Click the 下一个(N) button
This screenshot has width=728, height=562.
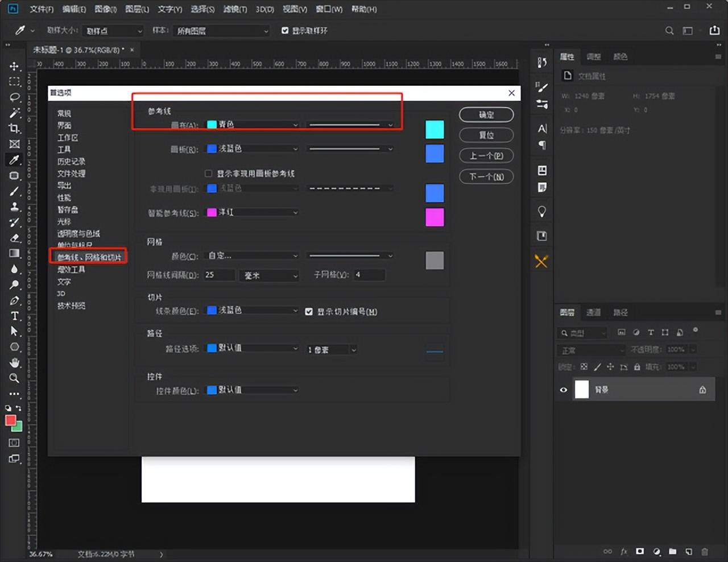click(486, 177)
